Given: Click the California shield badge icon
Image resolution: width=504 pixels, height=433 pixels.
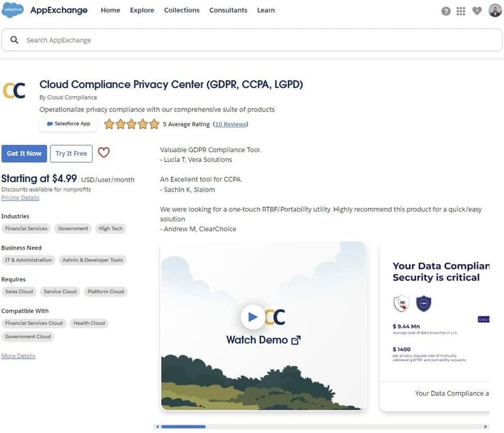Looking at the screenshot, I should (401, 303).
